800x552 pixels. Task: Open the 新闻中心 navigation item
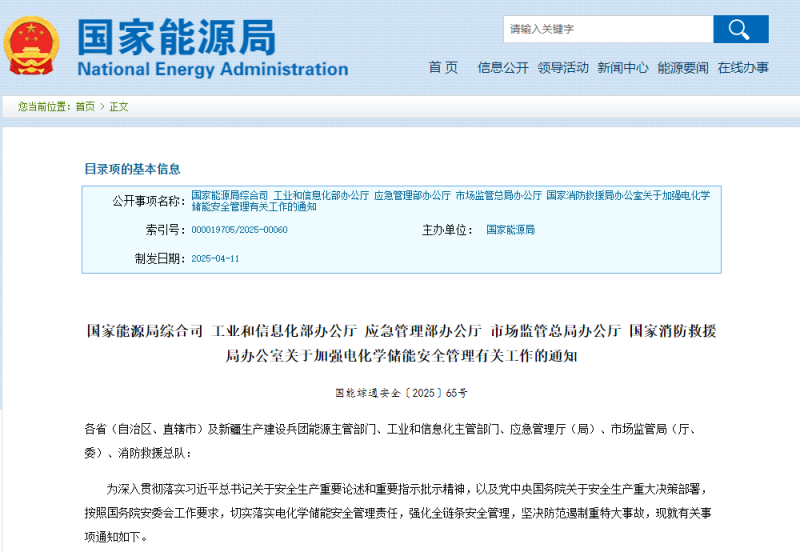click(x=623, y=67)
